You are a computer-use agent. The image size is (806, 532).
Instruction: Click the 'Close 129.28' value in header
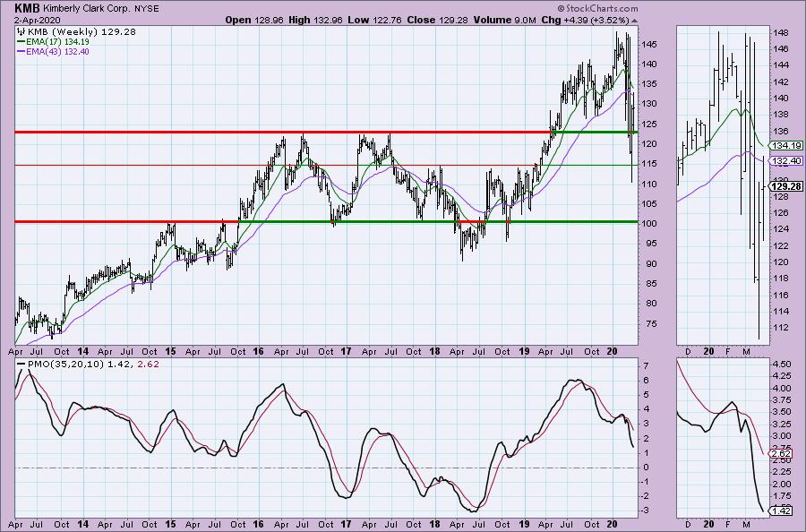click(437, 20)
